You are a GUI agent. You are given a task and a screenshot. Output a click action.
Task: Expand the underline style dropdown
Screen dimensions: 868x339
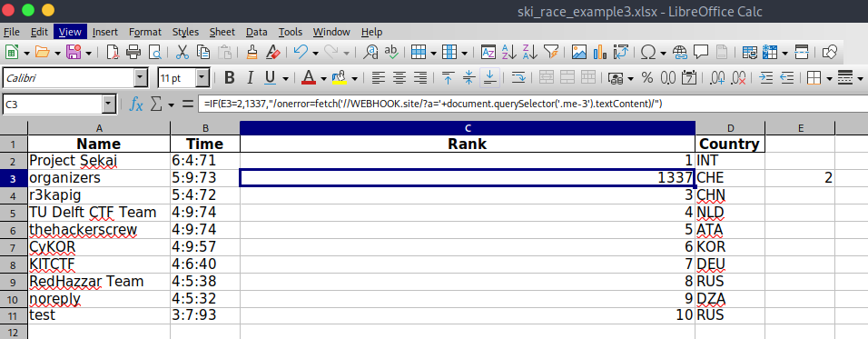[285, 79]
